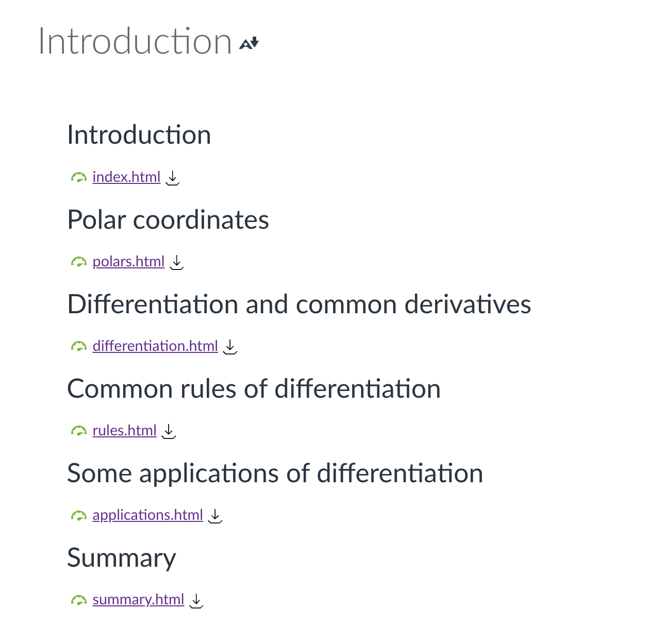Download the index.html file

pyautogui.click(x=173, y=178)
